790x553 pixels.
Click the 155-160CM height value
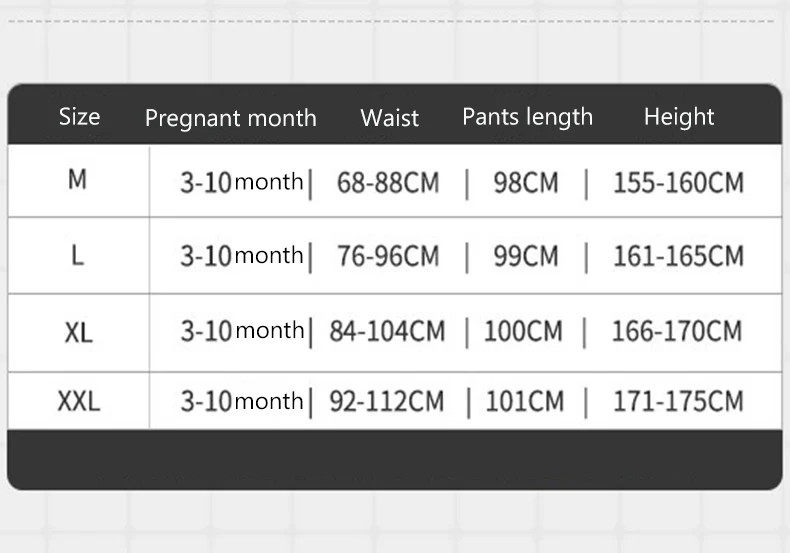point(678,182)
